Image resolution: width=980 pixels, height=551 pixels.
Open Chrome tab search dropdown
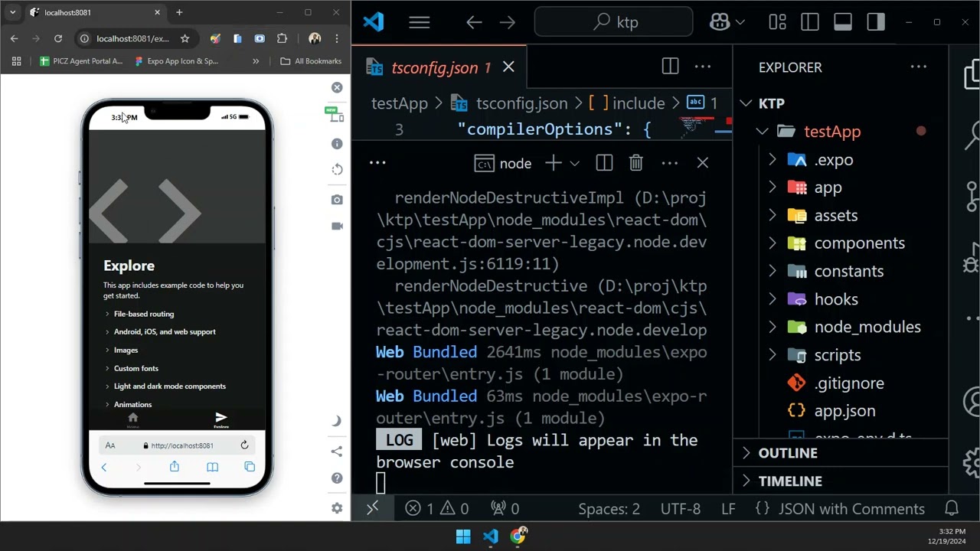point(12,12)
